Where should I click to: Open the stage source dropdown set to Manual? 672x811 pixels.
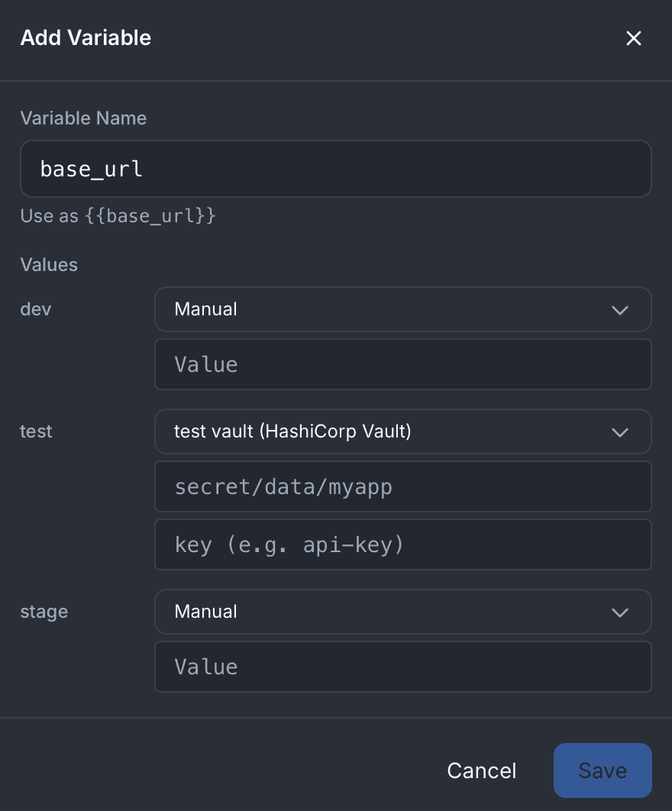click(403, 612)
